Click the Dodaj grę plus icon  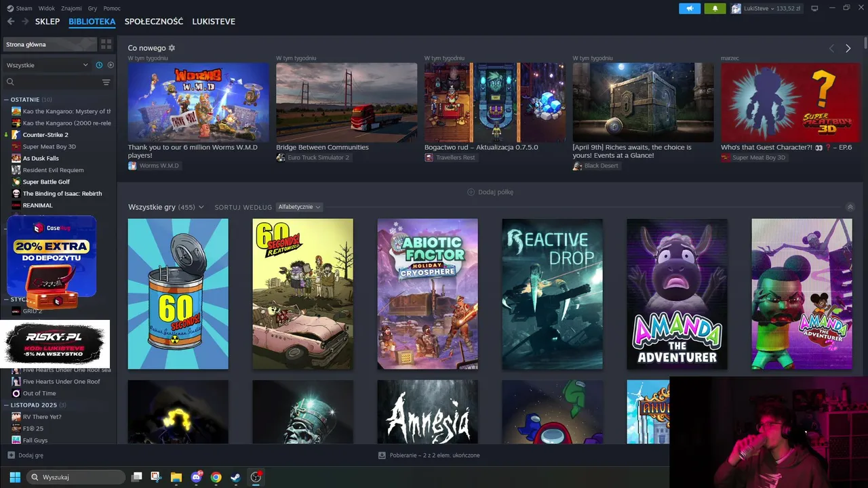pyautogui.click(x=11, y=455)
